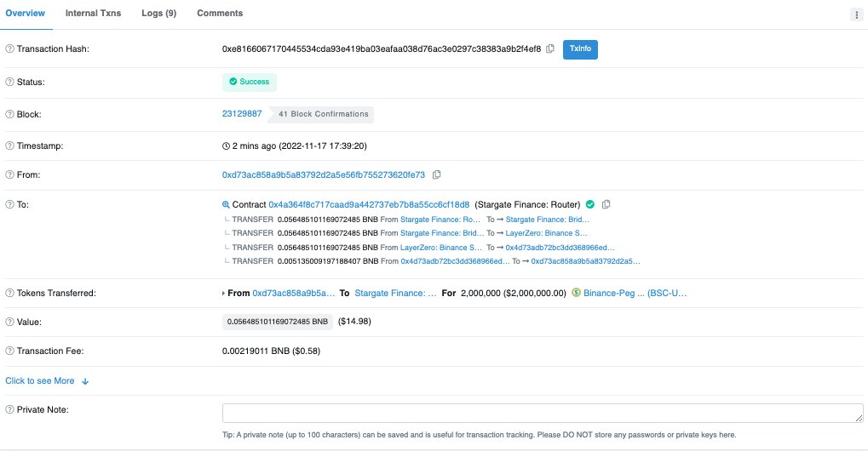Click the help icon beside Private Note
This screenshot has height=451, width=868.
[x=9, y=409]
